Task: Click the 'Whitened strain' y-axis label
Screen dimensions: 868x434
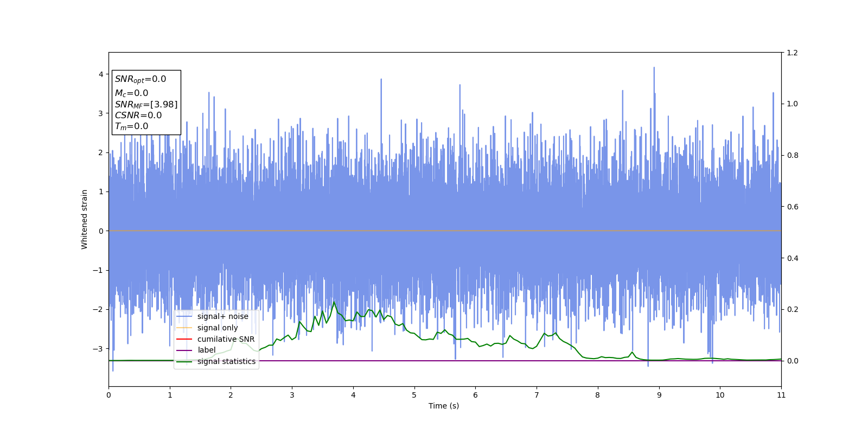Action: (x=85, y=219)
